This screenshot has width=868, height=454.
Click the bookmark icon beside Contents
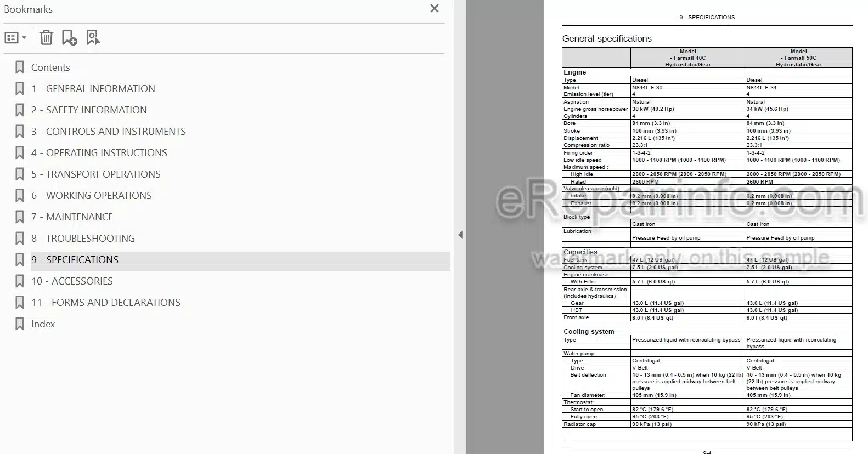20,67
